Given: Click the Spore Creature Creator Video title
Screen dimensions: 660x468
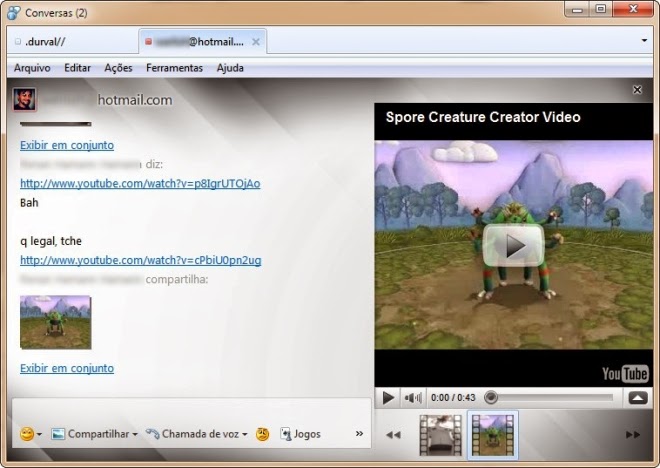Looking at the screenshot, I should tap(483, 117).
